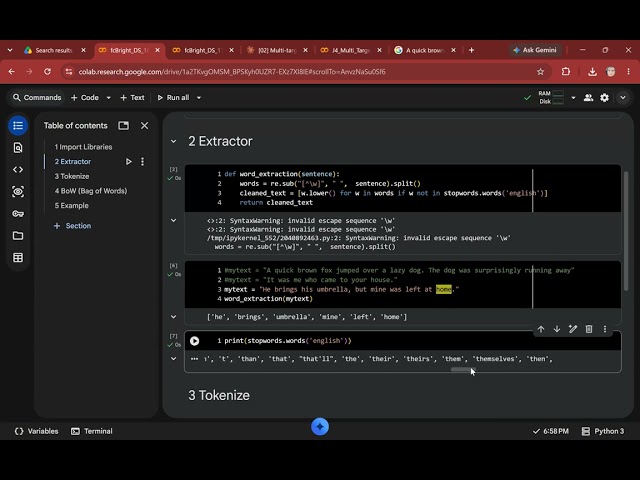Reload the Colab page
The height and width of the screenshot is (480, 640).
[47, 72]
